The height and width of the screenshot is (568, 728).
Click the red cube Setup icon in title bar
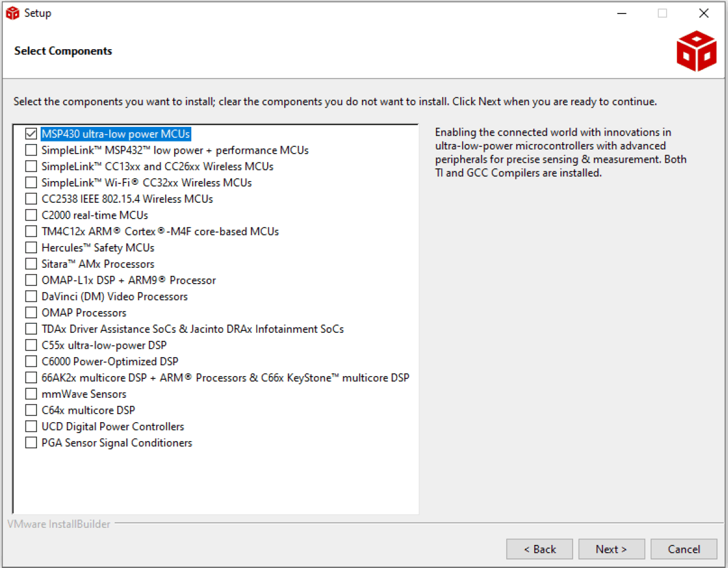[x=12, y=13]
